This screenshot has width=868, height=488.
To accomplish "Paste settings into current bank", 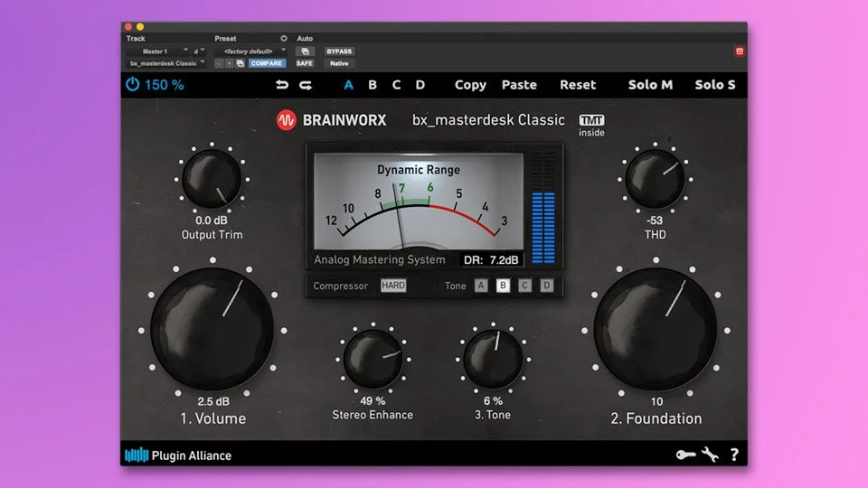I will pos(519,85).
